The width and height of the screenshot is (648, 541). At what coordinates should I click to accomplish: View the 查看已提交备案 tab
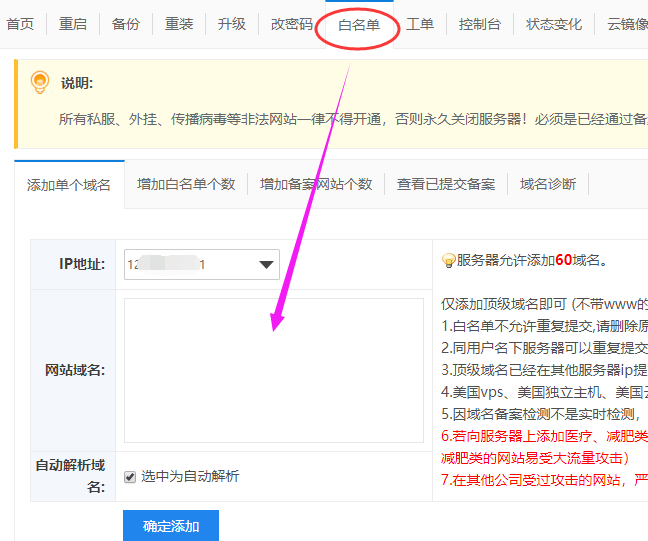pos(446,184)
